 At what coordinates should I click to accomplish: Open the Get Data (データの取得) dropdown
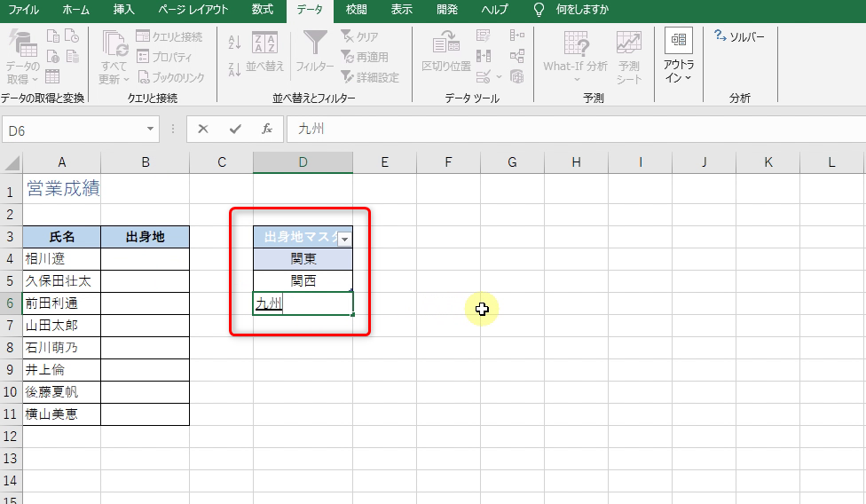pos(22,55)
